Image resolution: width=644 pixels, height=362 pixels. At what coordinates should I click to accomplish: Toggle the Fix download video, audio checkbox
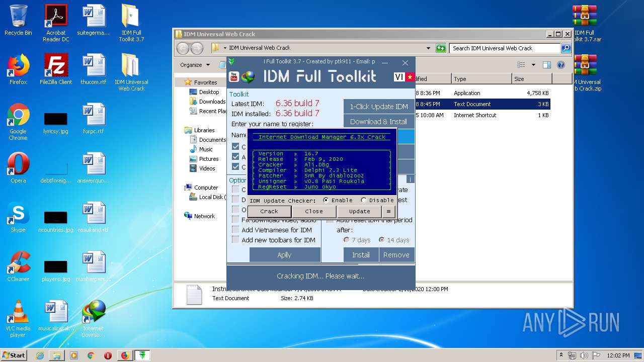tap(235, 220)
